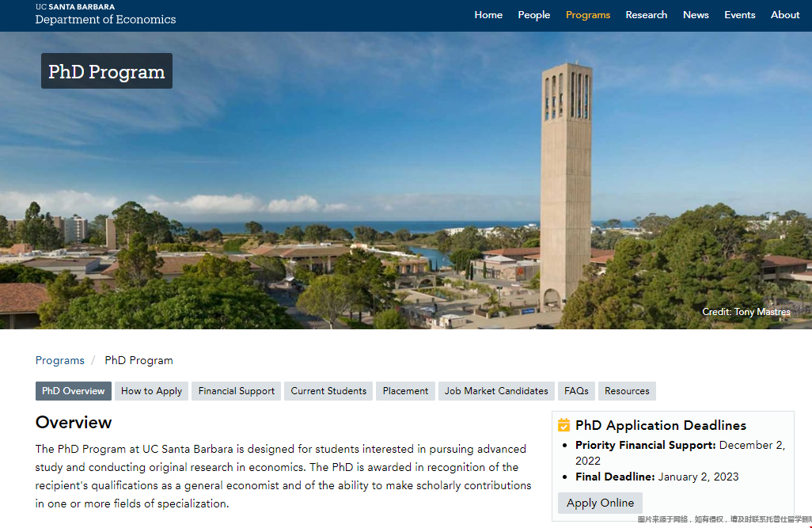Screen dimensions: 812x528
Task: Click the PhD Program breadcrumb text
Action: pyautogui.click(x=138, y=360)
